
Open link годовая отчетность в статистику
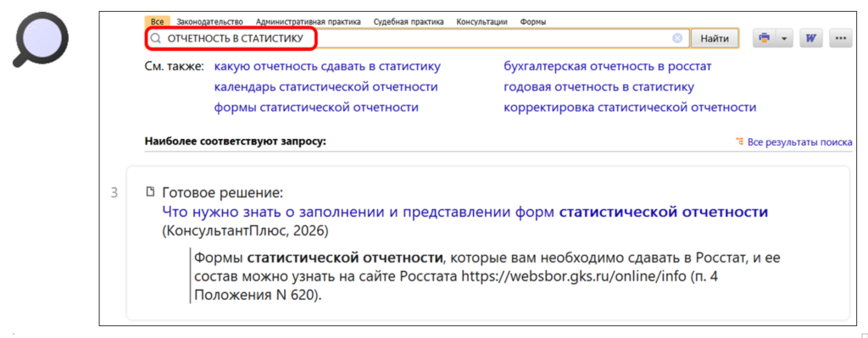[x=599, y=87]
